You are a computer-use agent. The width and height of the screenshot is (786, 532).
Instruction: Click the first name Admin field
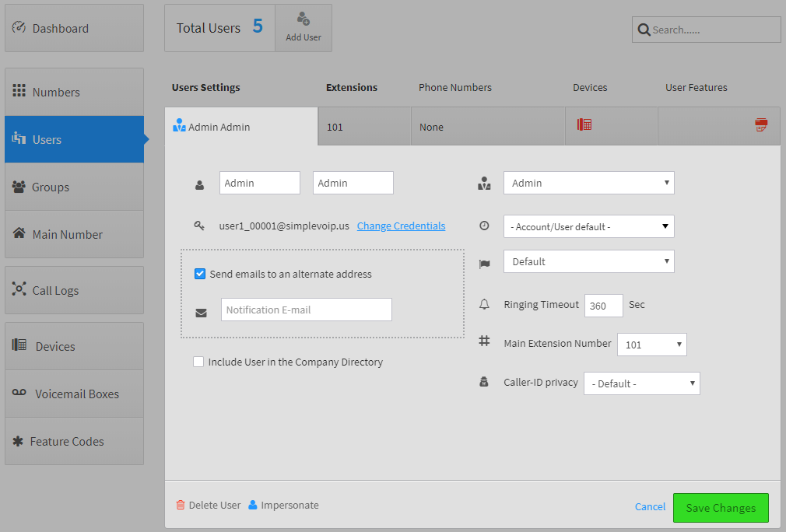coord(260,183)
